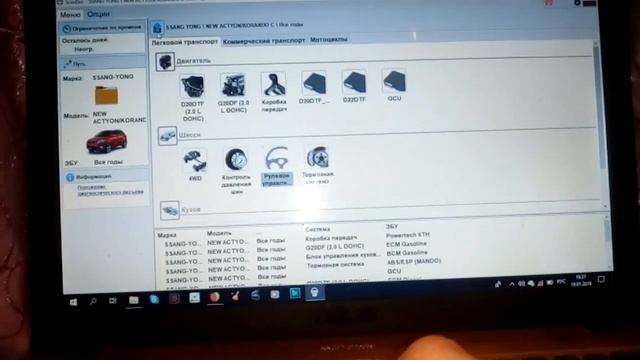Screen dimensions: 640x360
Task: Select table row with Powertech 6TH
Action: 301,239
